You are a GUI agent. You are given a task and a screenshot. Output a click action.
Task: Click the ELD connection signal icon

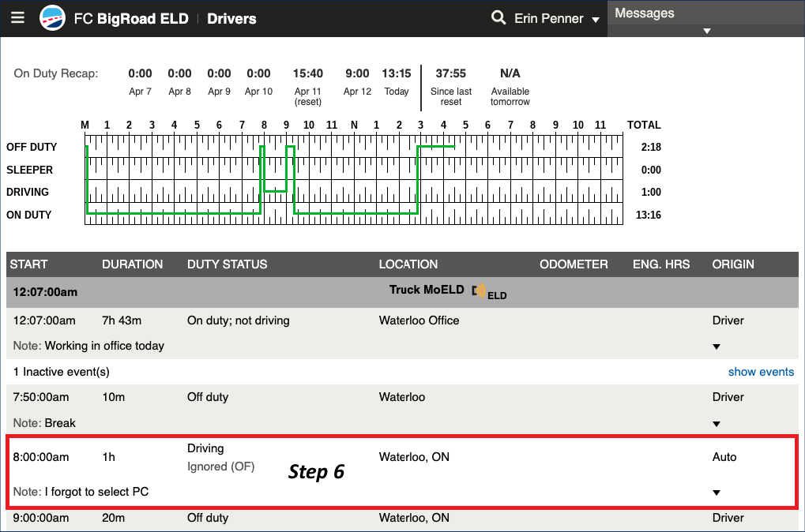tap(480, 291)
